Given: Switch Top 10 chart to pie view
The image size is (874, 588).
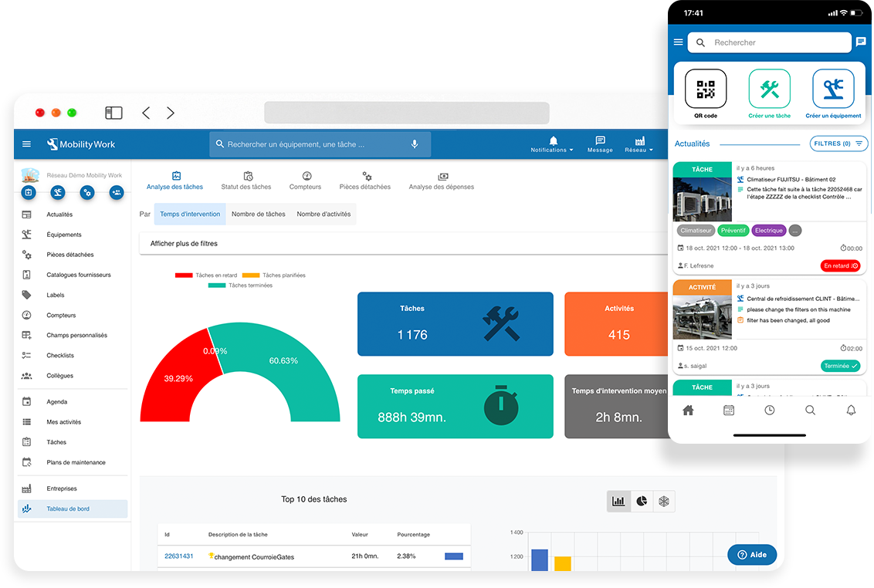Looking at the screenshot, I should click(642, 501).
